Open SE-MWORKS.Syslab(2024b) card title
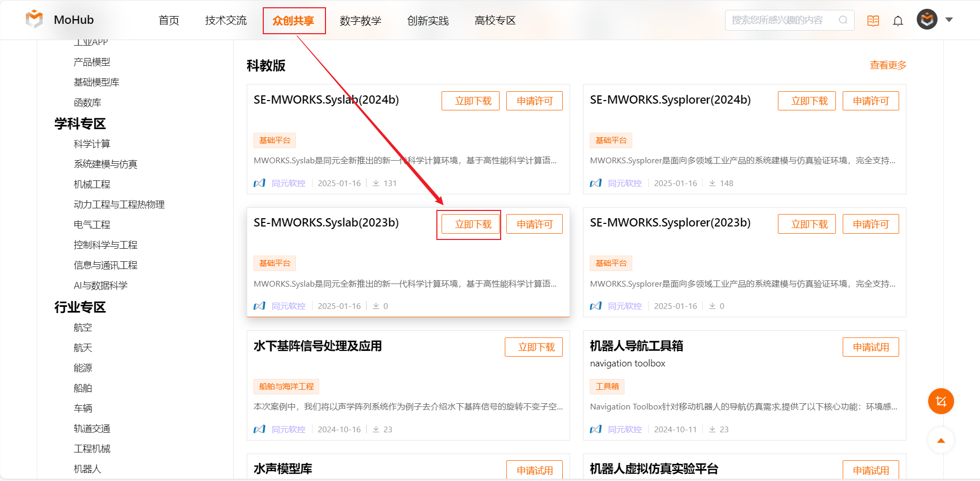This screenshot has width=980, height=481. [326, 100]
